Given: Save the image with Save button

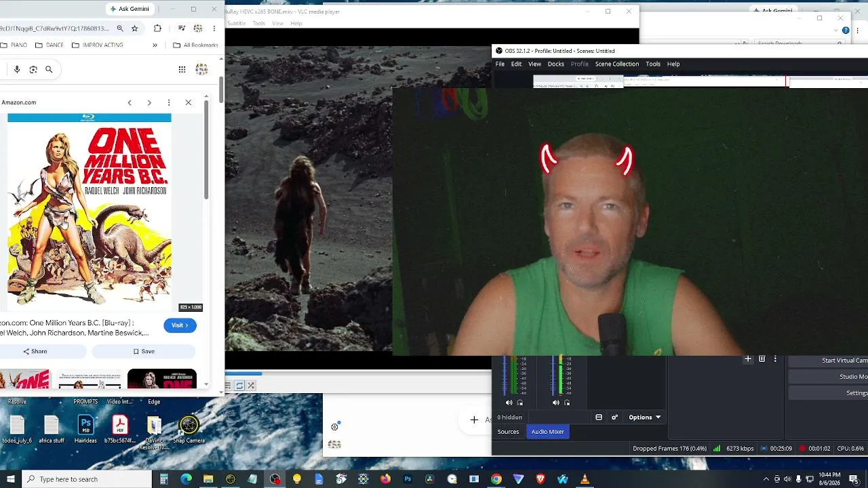Looking at the screenshot, I should click(144, 351).
